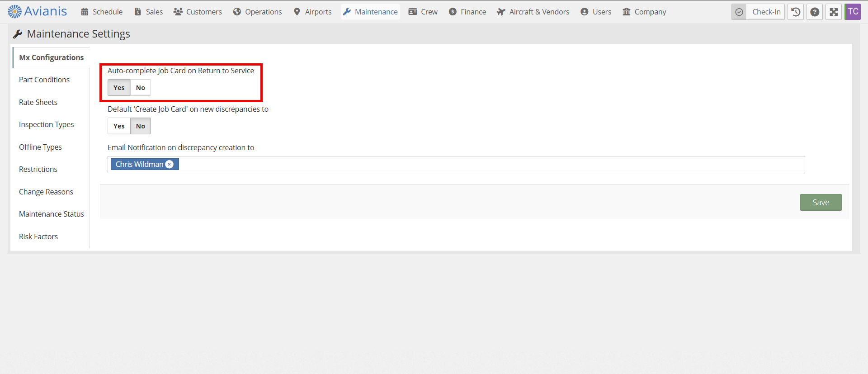868x374 pixels.
Task: Switch to Rate Sheets tab
Action: [x=38, y=102]
